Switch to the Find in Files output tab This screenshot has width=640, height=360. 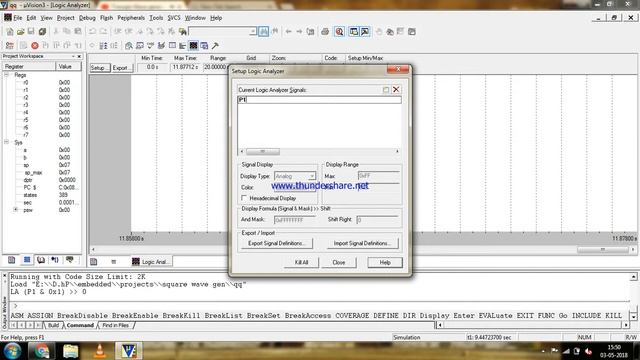coord(116,325)
